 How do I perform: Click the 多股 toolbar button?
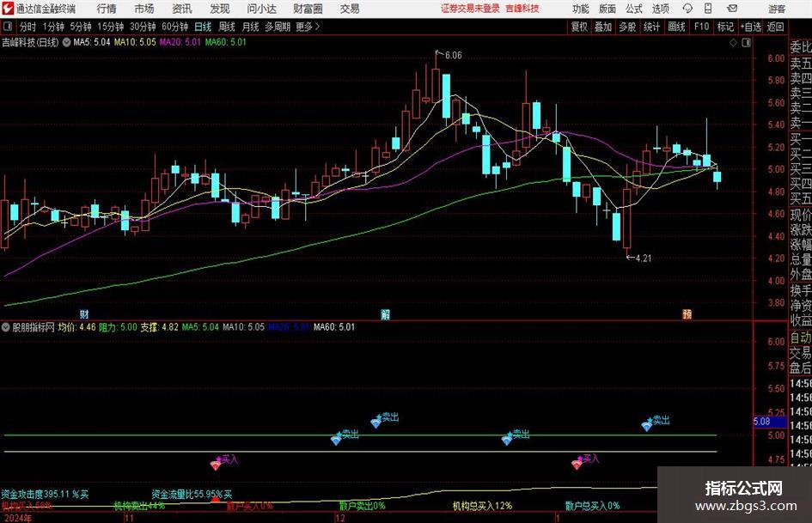pyautogui.click(x=627, y=27)
